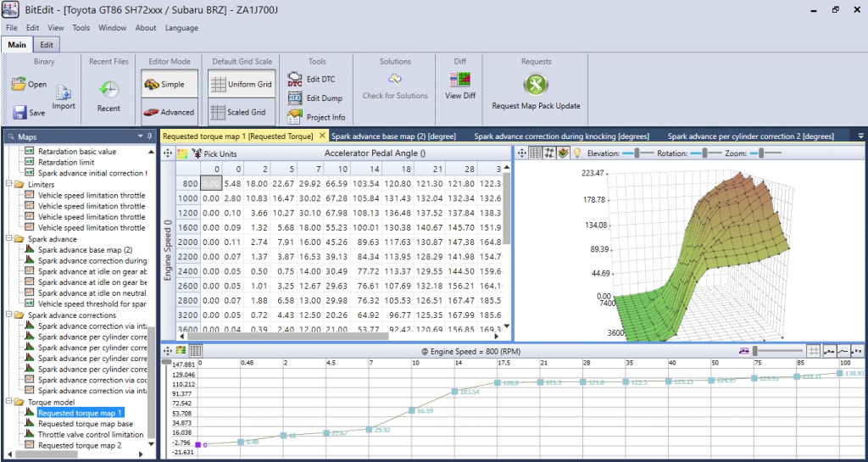Collapse the Spark advance folder
This screenshot has width=868, height=462.
tap(9, 239)
